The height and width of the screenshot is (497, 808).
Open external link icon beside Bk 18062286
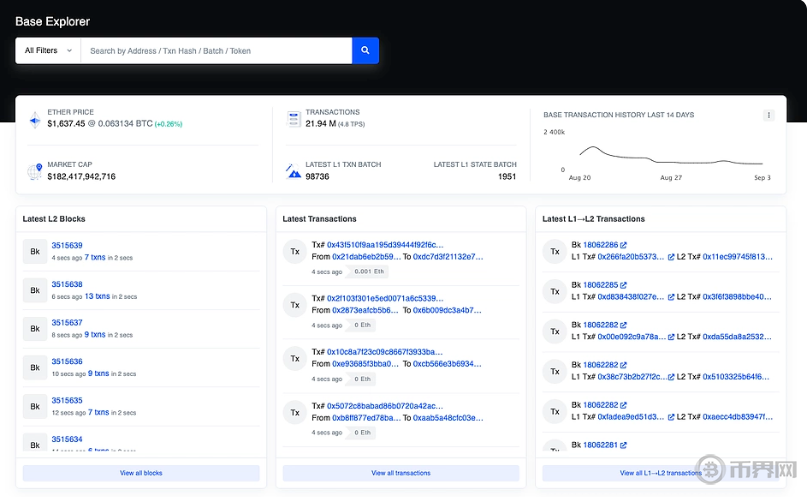point(624,245)
